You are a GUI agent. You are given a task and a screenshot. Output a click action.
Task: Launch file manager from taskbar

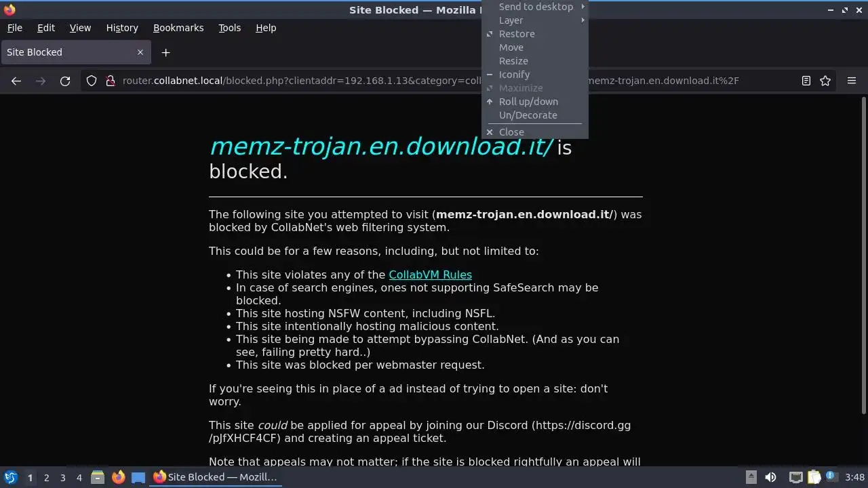pos(98,477)
